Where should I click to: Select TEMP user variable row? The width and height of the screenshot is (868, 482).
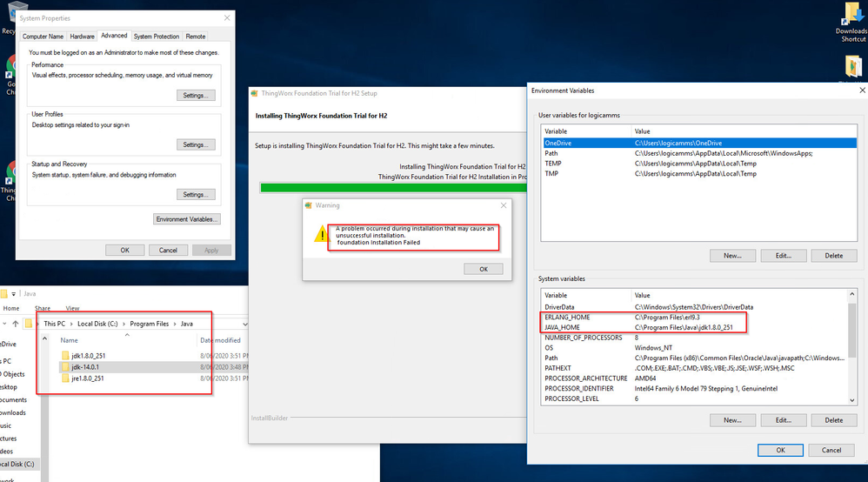pos(698,164)
